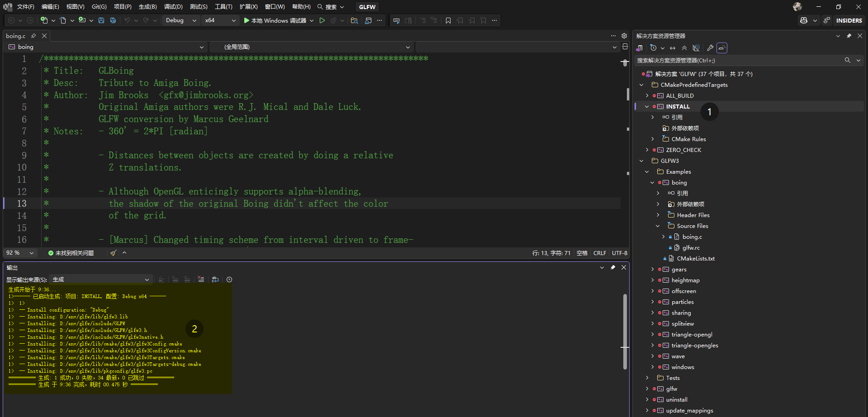Image resolution: width=868 pixels, height=417 pixels.
Task: Click the Save file icon in the toolbar
Action: click(101, 20)
